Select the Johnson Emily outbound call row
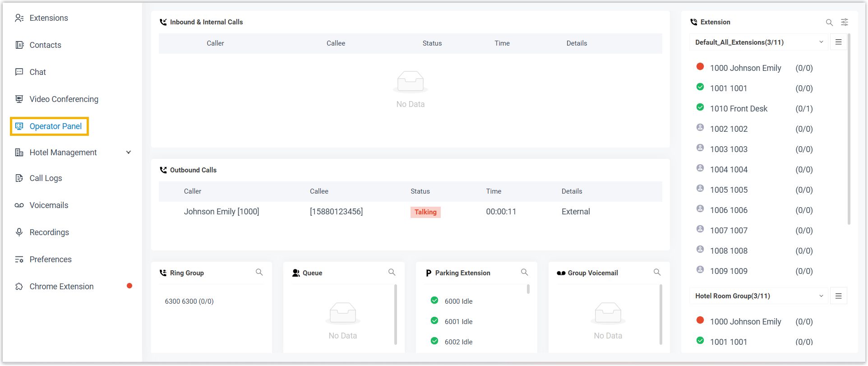The image size is (868, 366). 221,212
